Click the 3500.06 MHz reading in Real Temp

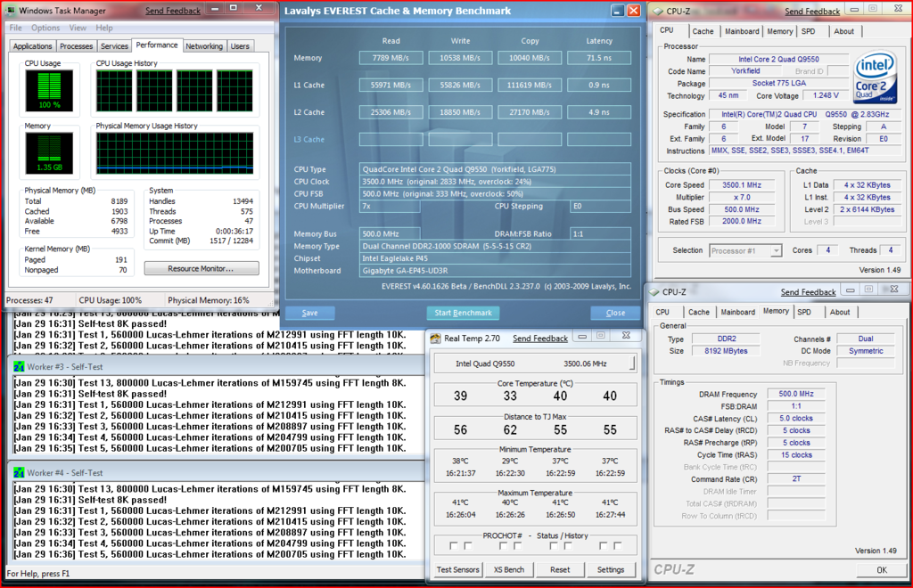[585, 363]
